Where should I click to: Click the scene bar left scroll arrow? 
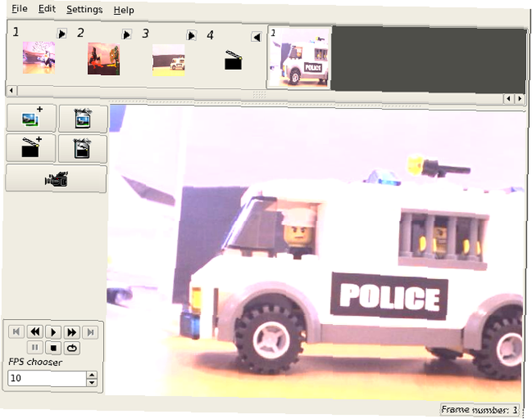[x=11, y=90]
